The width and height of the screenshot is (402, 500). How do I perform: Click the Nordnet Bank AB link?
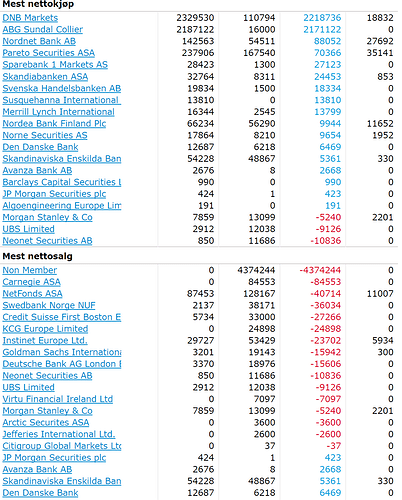(39, 41)
